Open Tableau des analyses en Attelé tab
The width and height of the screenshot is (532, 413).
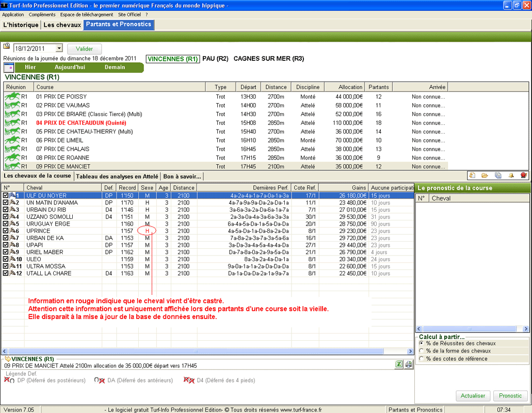pyautogui.click(x=117, y=176)
